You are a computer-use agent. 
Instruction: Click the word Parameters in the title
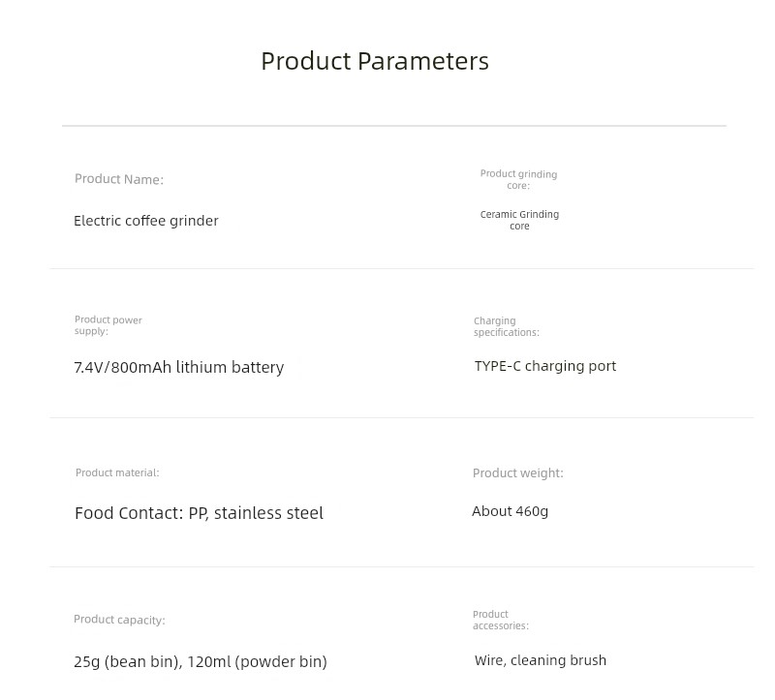(x=423, y=62)
